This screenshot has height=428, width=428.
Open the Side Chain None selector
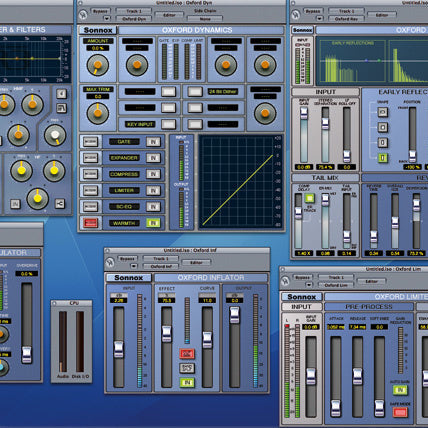click(205, 19)
